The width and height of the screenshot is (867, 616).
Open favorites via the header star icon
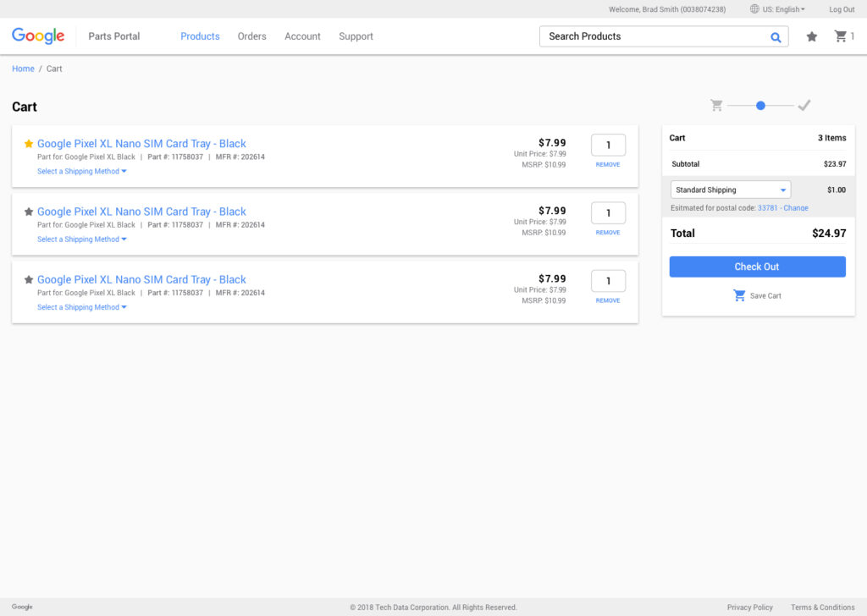(x=812, y=36)
